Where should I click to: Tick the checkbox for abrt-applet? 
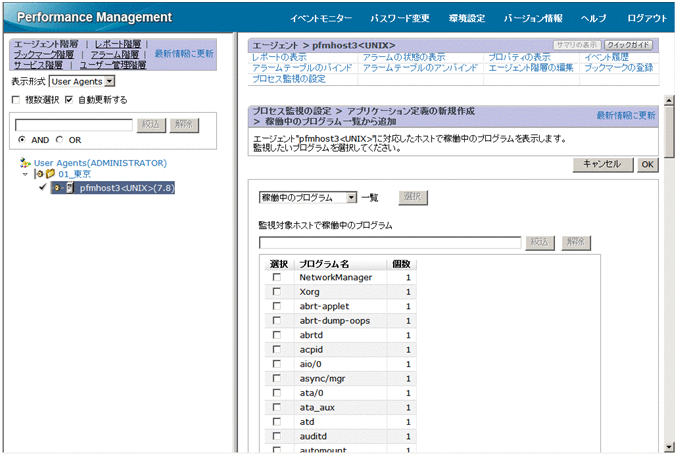276,306
